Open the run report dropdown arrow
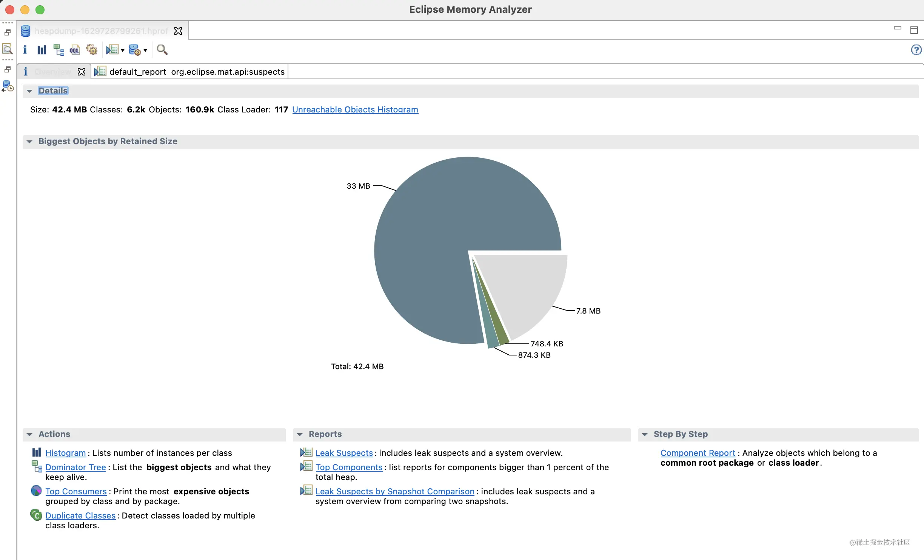The image size is (924, 560). coord(123,50)
